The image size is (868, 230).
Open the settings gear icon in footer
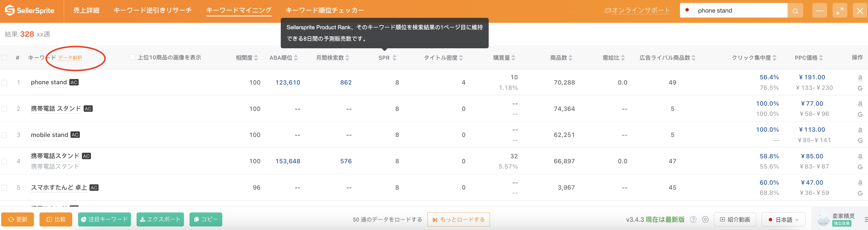tap(705, 219)
